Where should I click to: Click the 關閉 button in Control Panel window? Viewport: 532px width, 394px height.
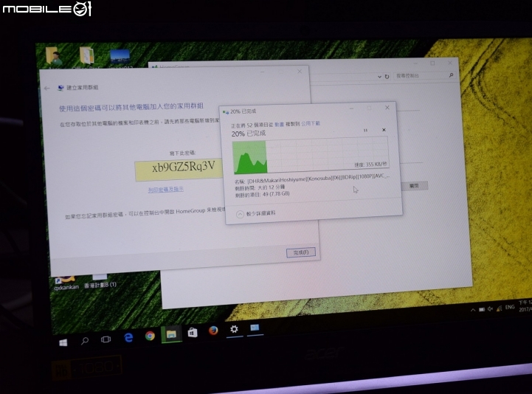(413, 186)
